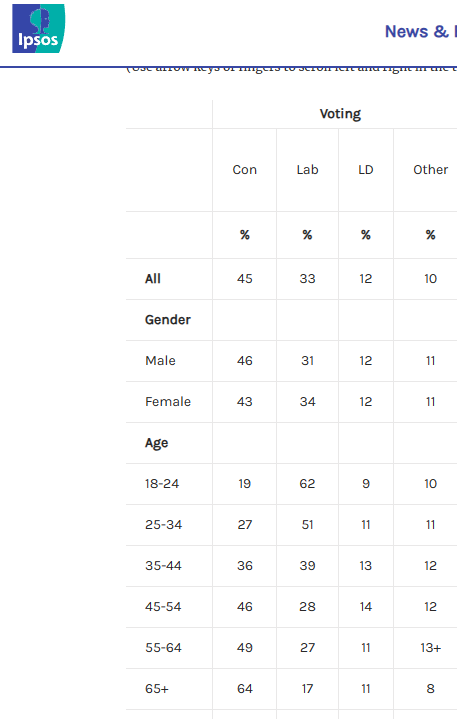Click the 65+ age row label
The width and height of the screenshot is (457, 719).
click(157, 689)
